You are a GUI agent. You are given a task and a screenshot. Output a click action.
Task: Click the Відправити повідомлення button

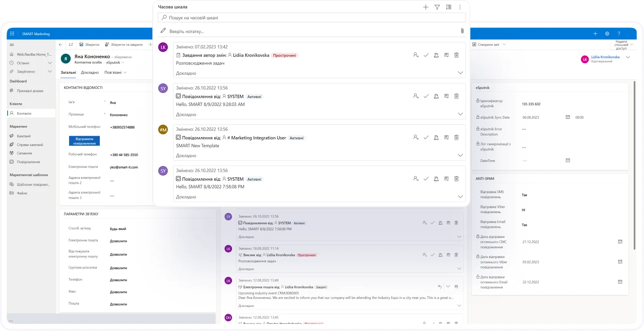click(84, 141)
